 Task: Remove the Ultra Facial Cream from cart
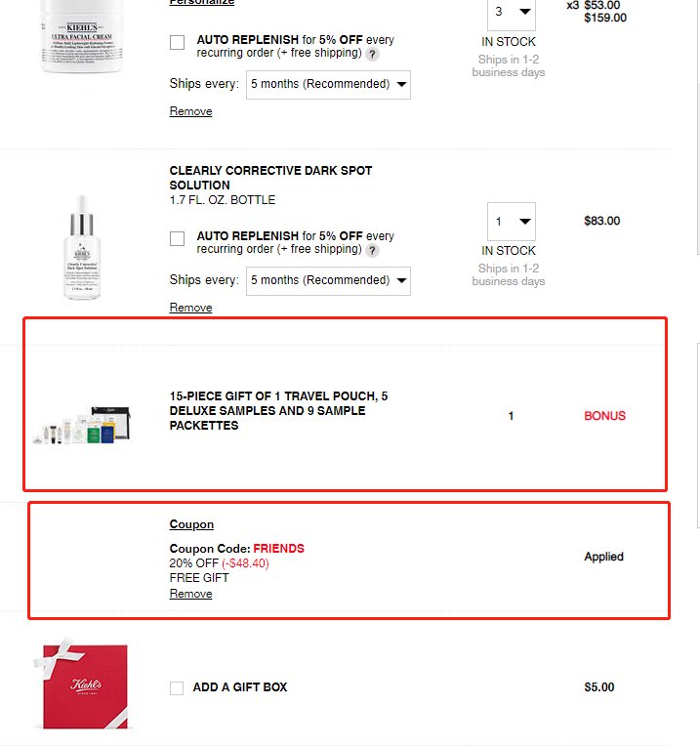point(191,111)
